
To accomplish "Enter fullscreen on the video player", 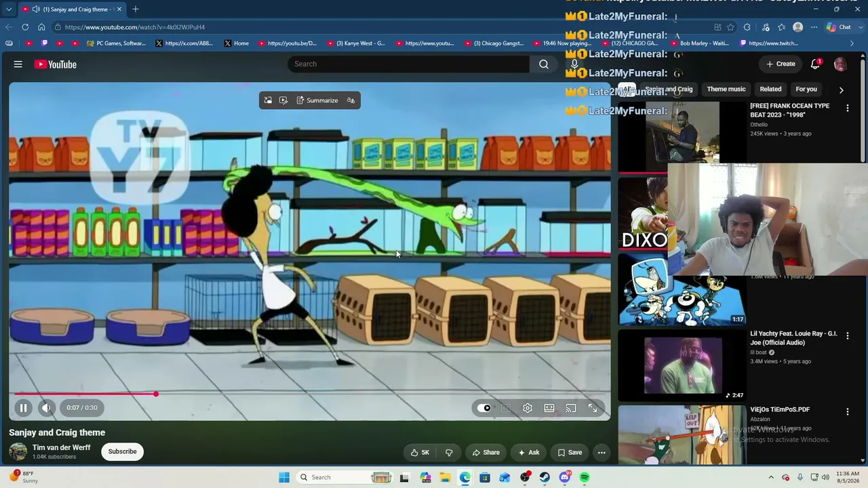I will (593, 408).
